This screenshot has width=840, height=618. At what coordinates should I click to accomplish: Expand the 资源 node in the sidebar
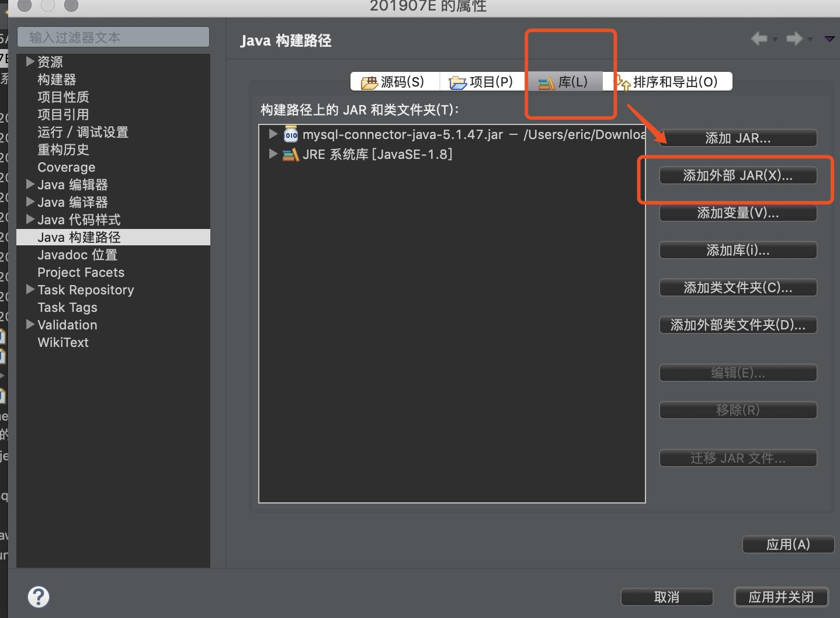pyautogui.click(x=30, y=61)
